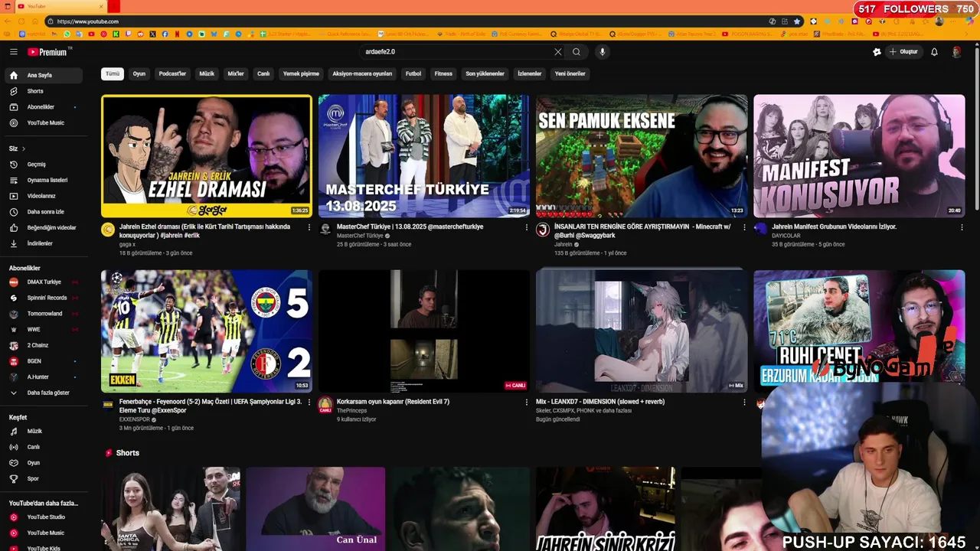Open Keşfet Oyun
Image resolution: width=980 pixels, height=551 pixels.
click(x=43, y=463)
